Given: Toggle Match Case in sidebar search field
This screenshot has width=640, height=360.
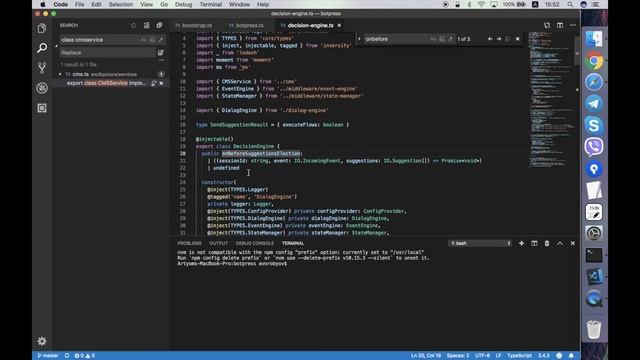Looking at the screenshot, I should 143,40.
